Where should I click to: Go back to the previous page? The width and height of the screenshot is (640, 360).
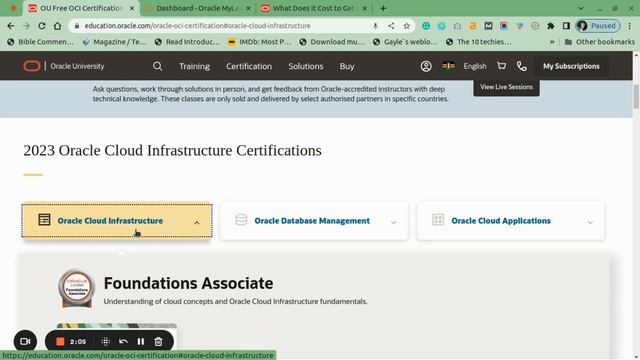[11, 26]
